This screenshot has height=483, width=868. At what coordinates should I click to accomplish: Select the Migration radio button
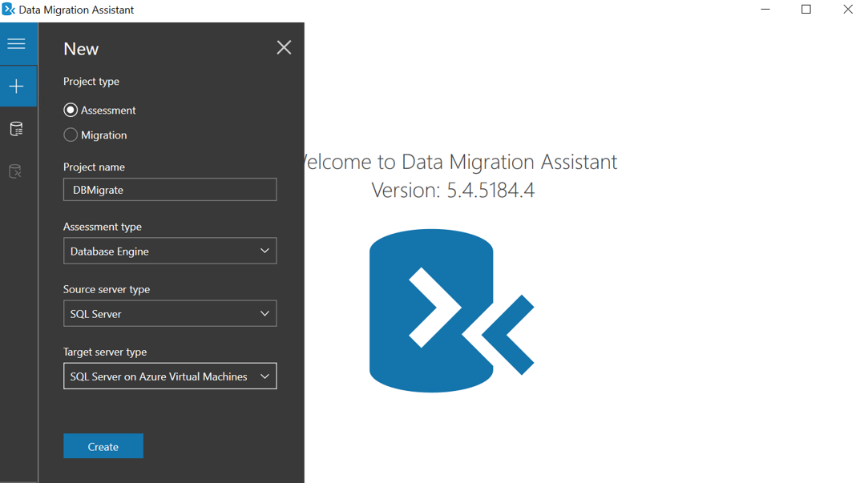point(71,135)
